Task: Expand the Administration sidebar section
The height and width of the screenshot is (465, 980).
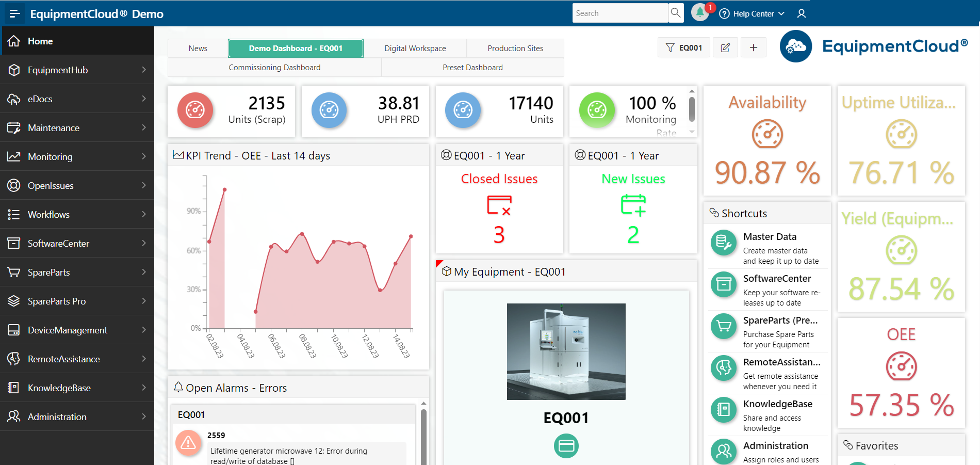Action: coord(14,416)
